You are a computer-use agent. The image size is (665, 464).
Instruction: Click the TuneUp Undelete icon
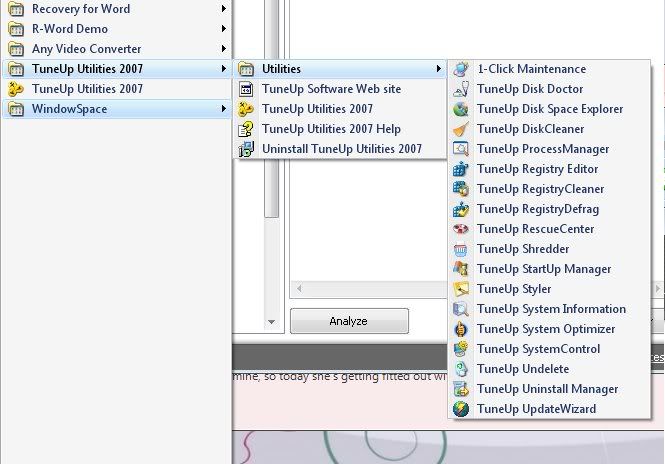point(461,369)
